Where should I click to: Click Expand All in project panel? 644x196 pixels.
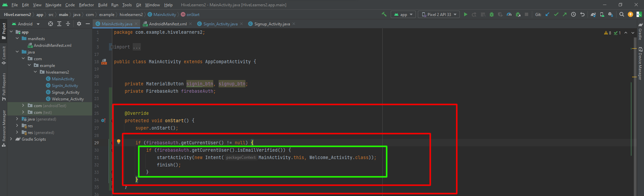(60, 24)
